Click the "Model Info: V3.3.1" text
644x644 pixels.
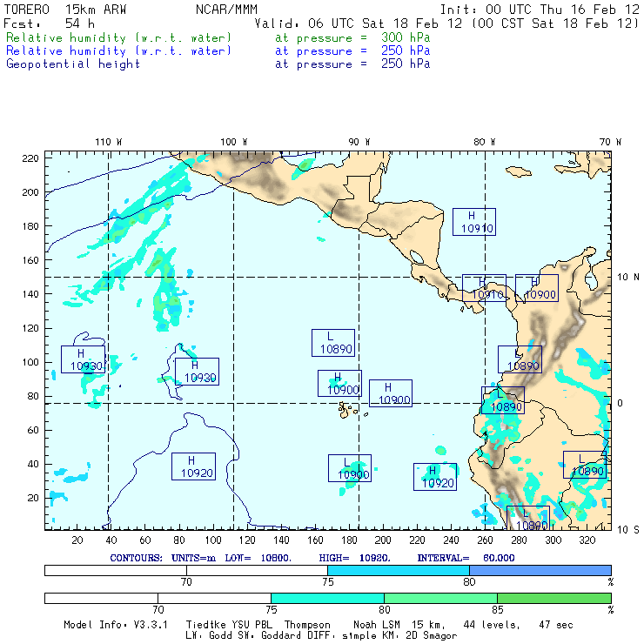click(x=116, y=625)
